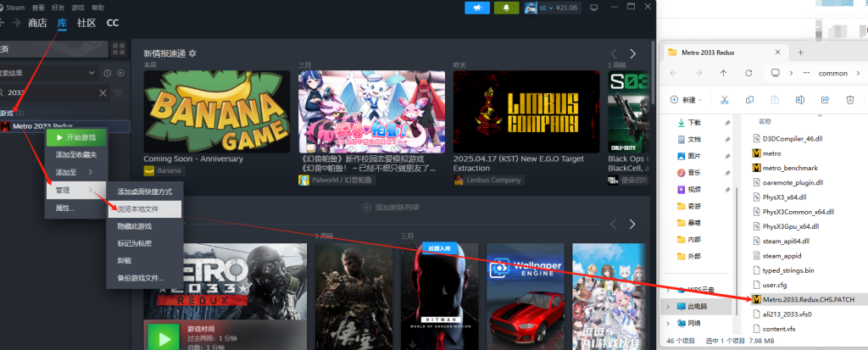
Task: Click the recent activity clock icon
Action: coord(108,73)
